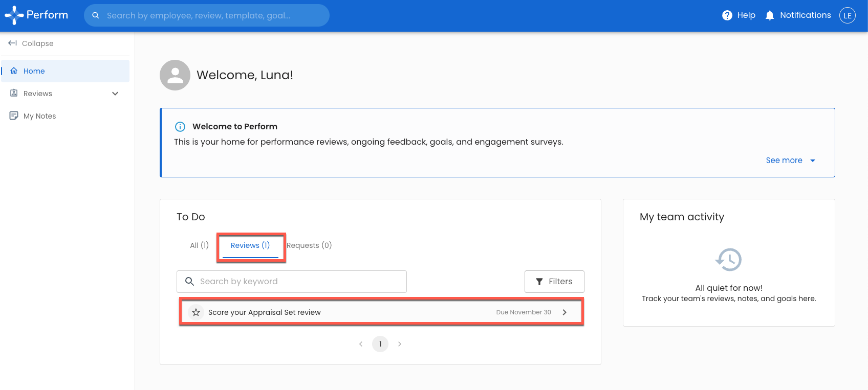Go to next page of To Do
Screen dimensions: 868x390
click(400, 344)
